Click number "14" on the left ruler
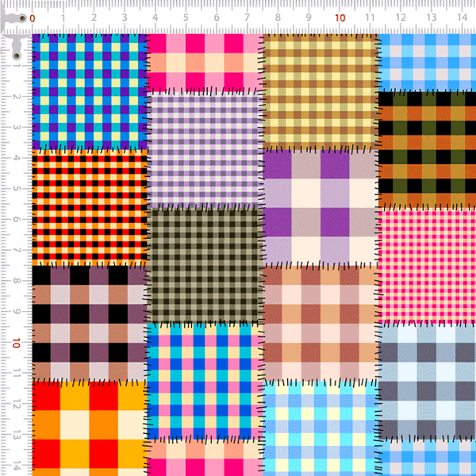The height and width of the screenshot is (476, 476). click(x=17, y=466)
